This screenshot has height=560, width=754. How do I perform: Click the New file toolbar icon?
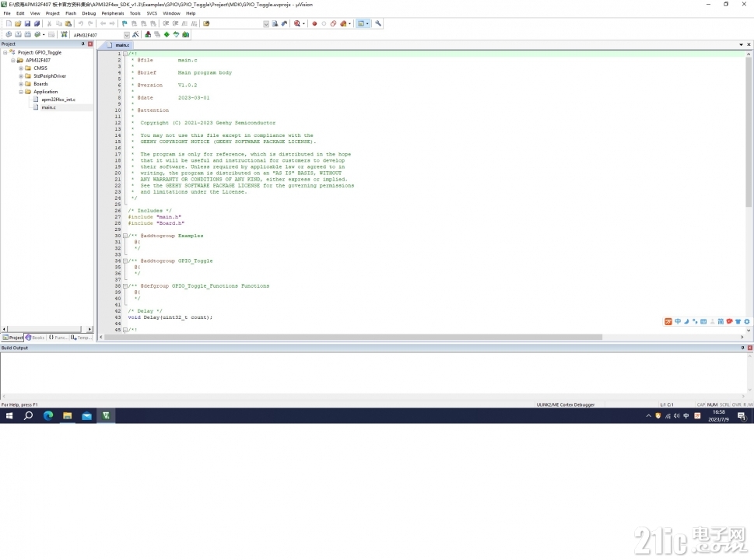point(9,23)
